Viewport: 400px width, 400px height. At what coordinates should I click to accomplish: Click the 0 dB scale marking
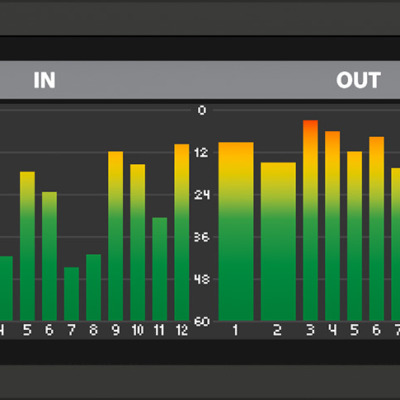click(202, 110)
